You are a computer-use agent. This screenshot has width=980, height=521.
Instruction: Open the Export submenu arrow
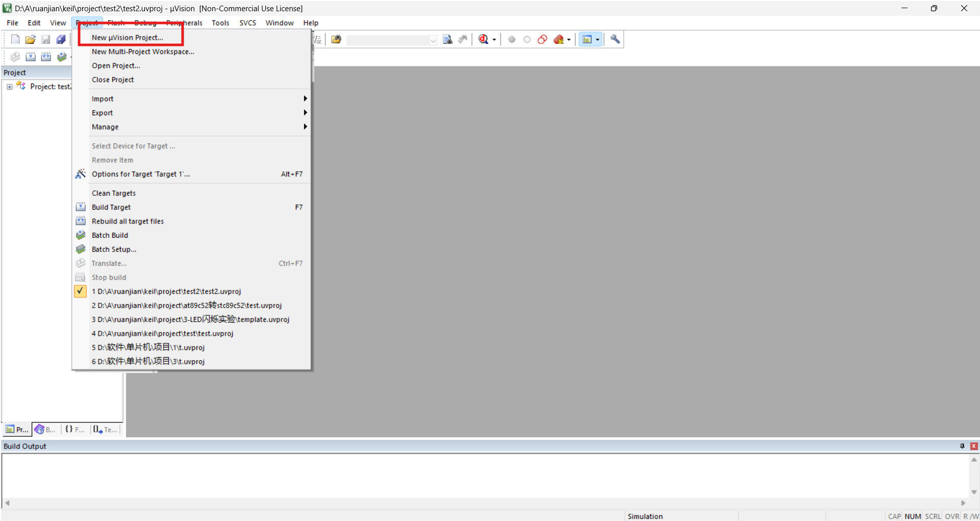tap(305, 112)
